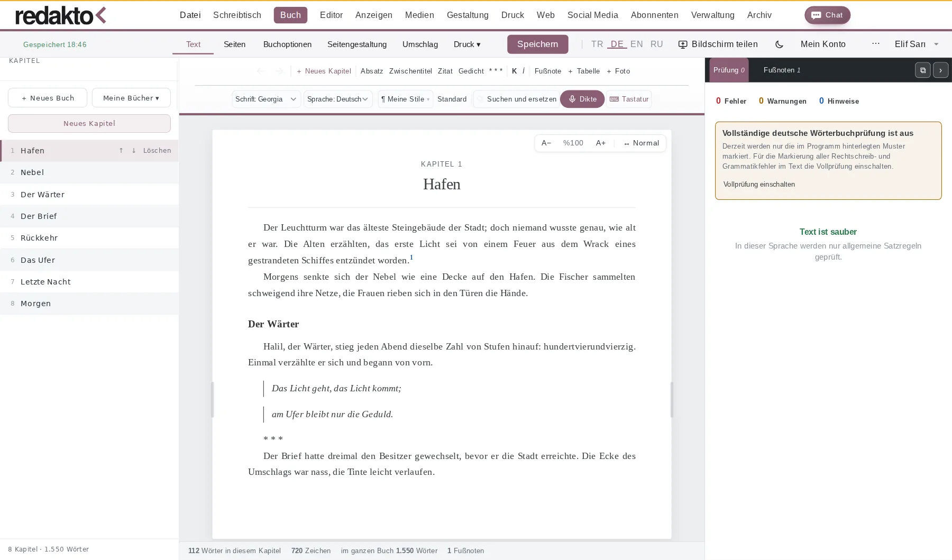
Task: Click the redo forward arrow
Action: pos(280,71)
